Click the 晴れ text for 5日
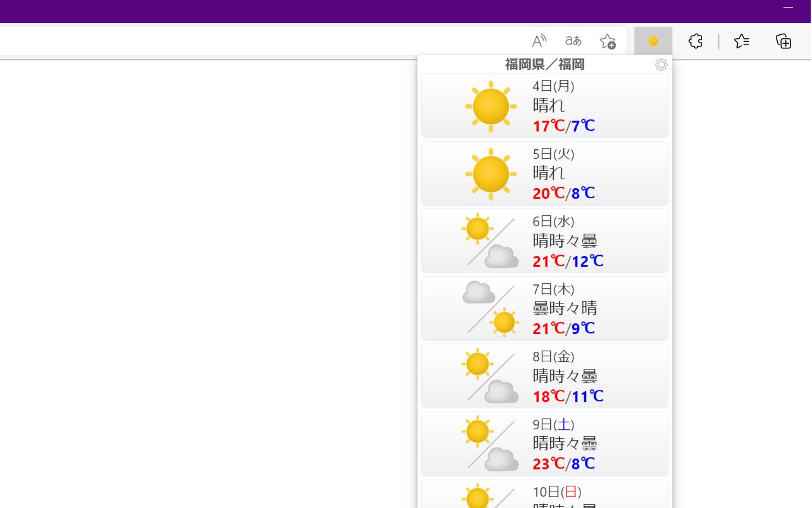The height and width of the screenshot is (508, 812). pyautogui.click(x=549, y=173)
